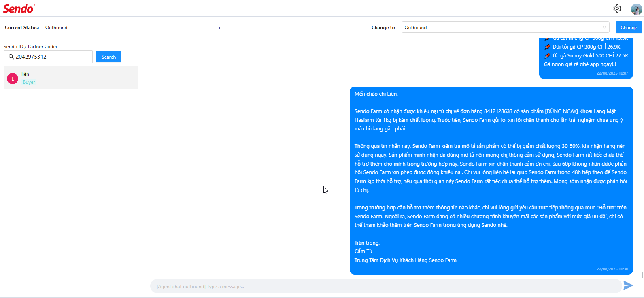Click the 22/08/2025 10:07 timestamp
This screenshot has height=298, width=644.
[x=612, y=73]
